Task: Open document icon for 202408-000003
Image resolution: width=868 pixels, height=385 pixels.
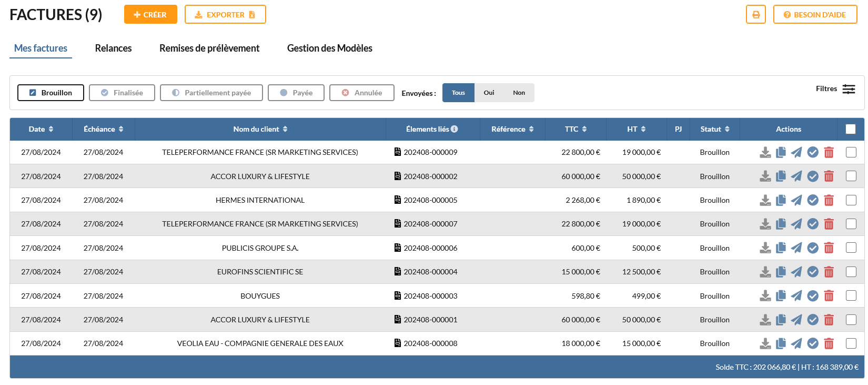Action: click(398, 296)
